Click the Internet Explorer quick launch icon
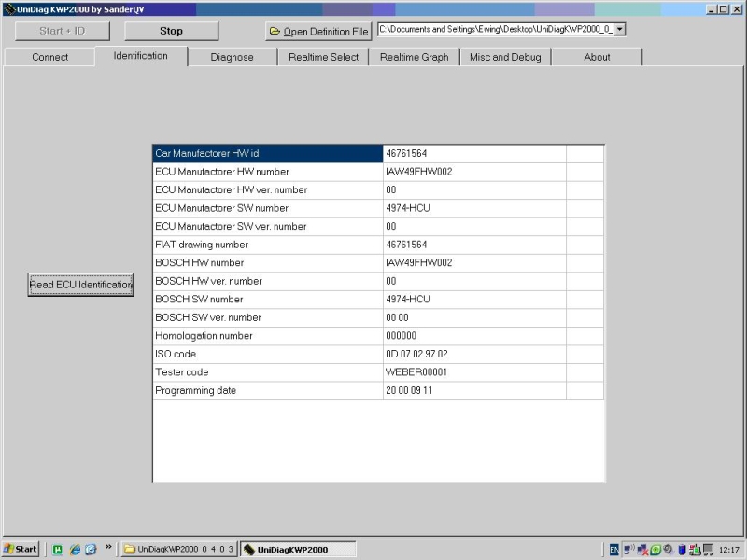The width and height of the screenshot is (747, 560). 74,549
